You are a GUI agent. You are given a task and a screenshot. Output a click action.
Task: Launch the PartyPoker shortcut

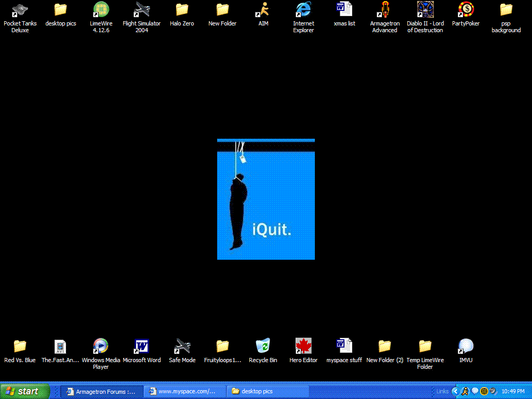[465, 10]
